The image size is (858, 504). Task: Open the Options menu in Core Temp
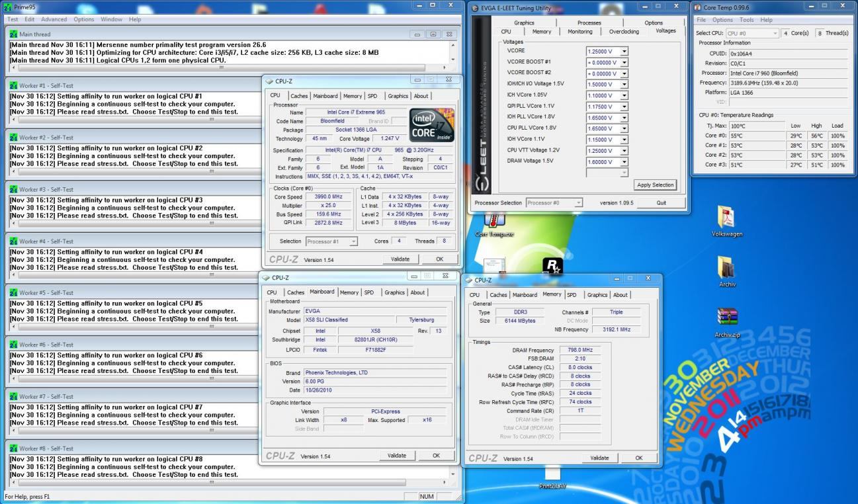point(722,20)
